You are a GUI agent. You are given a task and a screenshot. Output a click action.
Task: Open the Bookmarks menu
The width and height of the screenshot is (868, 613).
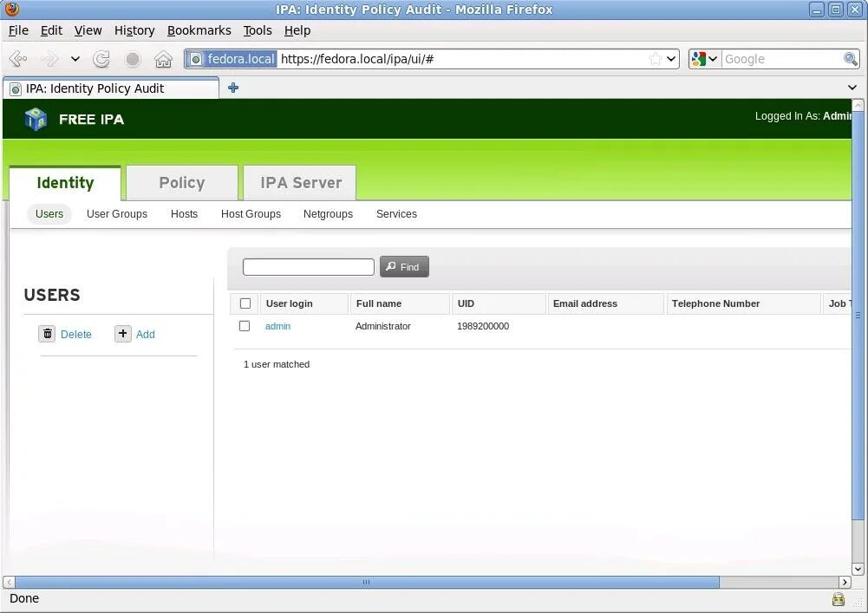click(199, 30)
